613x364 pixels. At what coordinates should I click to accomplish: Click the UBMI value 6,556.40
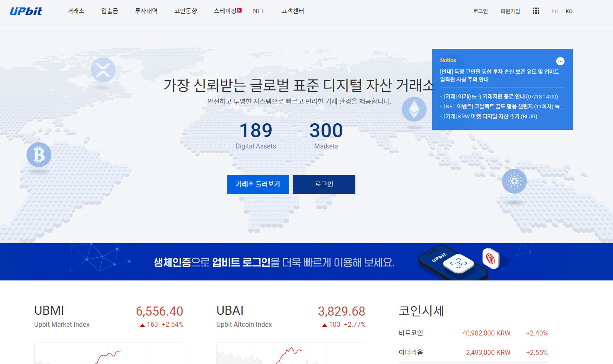point(159,311)
